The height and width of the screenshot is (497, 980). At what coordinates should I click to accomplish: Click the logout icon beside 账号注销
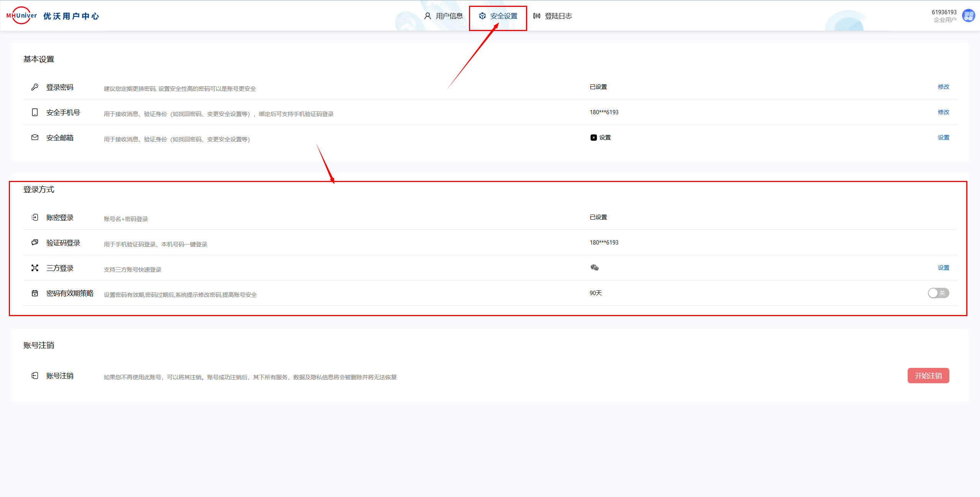(x=35, y=376)
